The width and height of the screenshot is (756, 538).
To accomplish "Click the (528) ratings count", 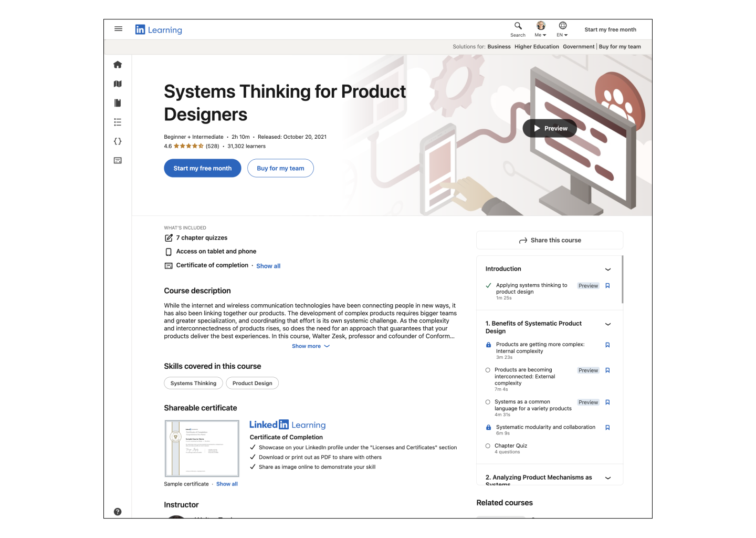I will click(212, 146).
